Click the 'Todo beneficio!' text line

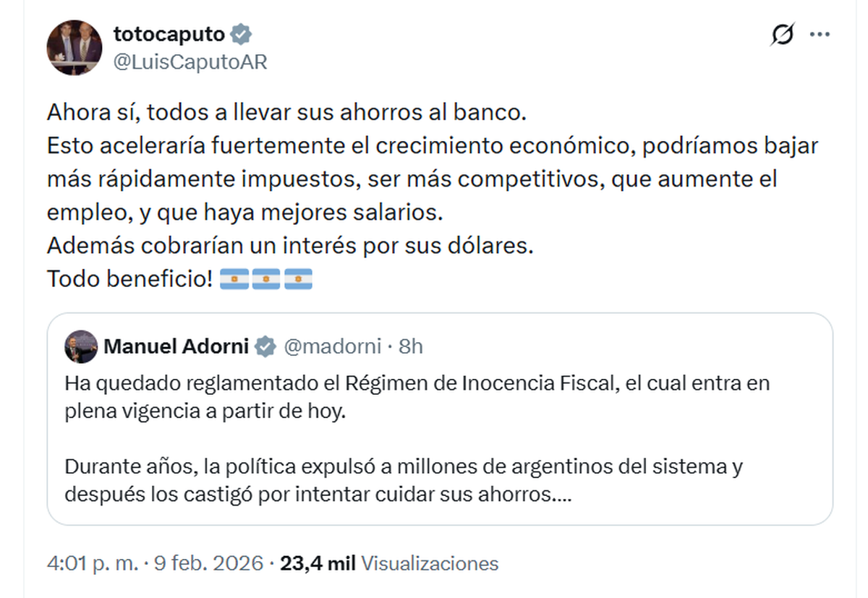[130, 278]
